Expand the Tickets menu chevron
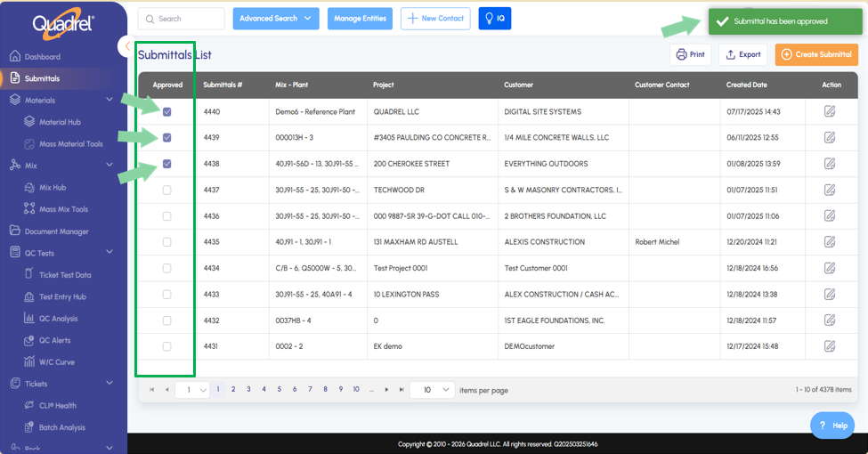Viewport: 868px width, 454px height. [x=110, y=383]
